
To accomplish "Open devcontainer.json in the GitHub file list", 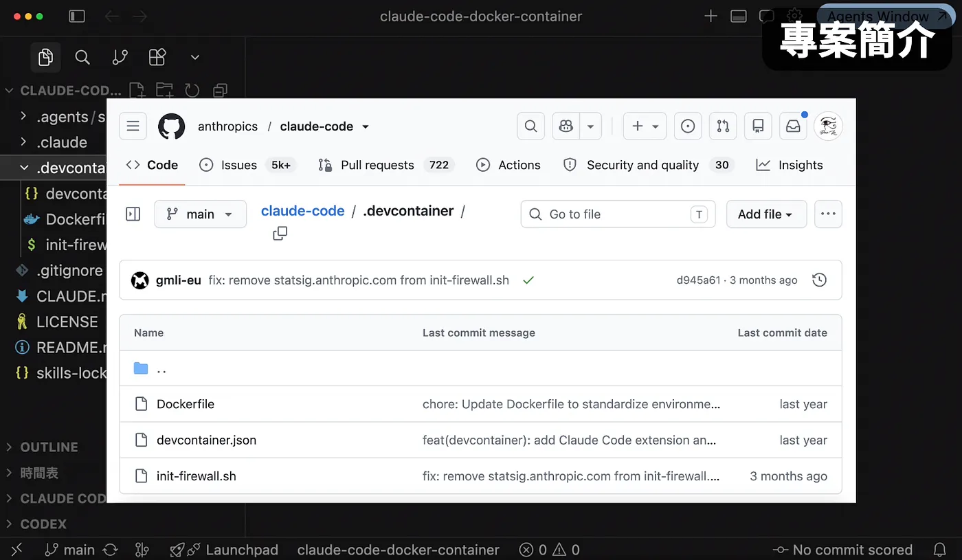I will coord(206,440).
